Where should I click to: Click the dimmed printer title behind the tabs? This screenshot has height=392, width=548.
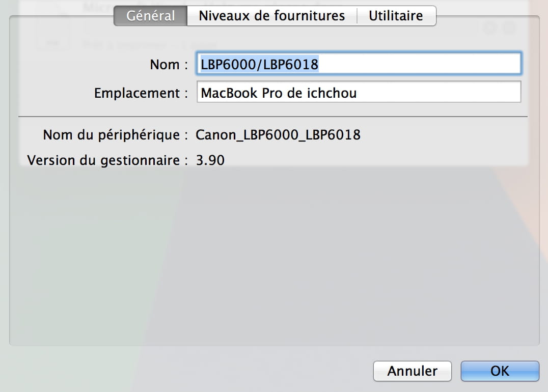(x=97, y=7)
